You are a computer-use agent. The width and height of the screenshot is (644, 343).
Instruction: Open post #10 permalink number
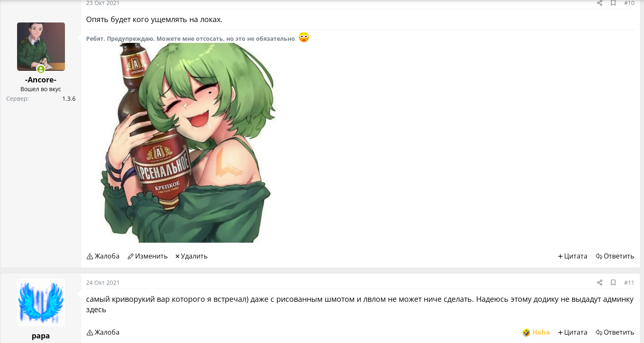tap(629, 3)
